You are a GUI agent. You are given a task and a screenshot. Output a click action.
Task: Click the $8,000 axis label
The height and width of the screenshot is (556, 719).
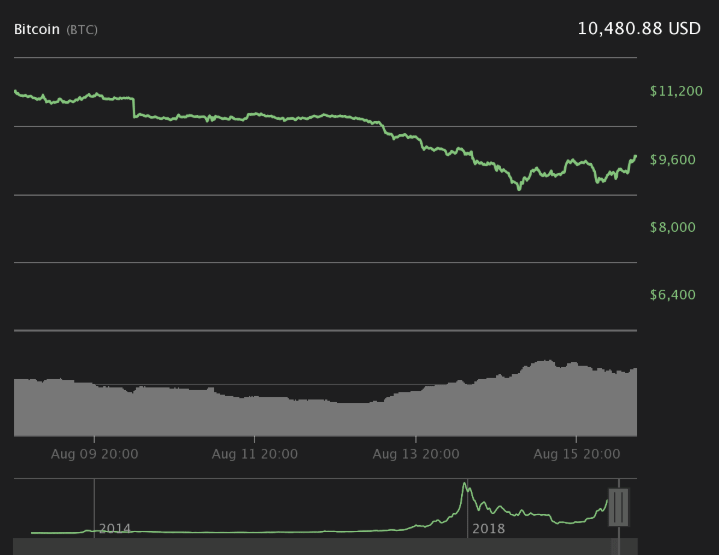tap(672, 227)
